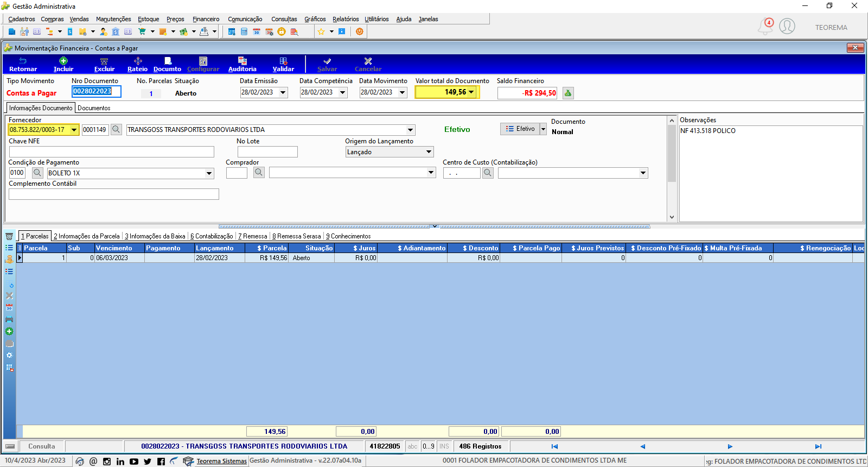Open the Cadastros menu
Image resolution: width=868 pixels, height=467 pixels.
22,19
